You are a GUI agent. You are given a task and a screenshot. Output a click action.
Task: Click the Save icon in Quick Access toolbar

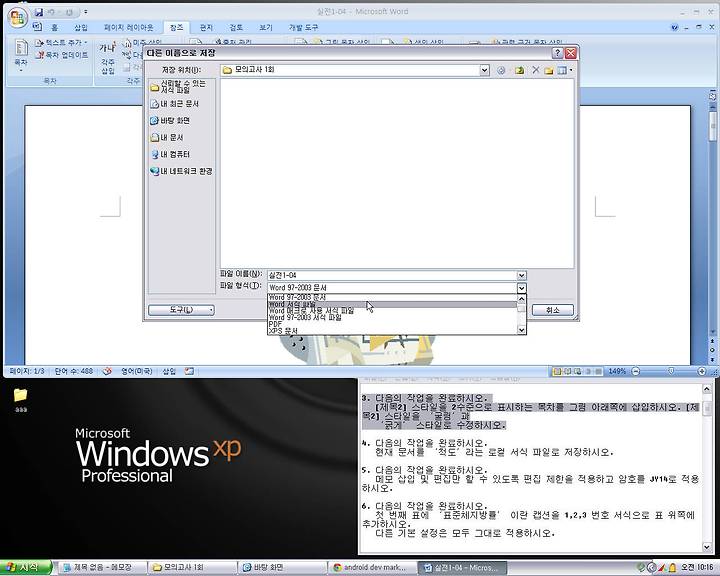(39, 12)
